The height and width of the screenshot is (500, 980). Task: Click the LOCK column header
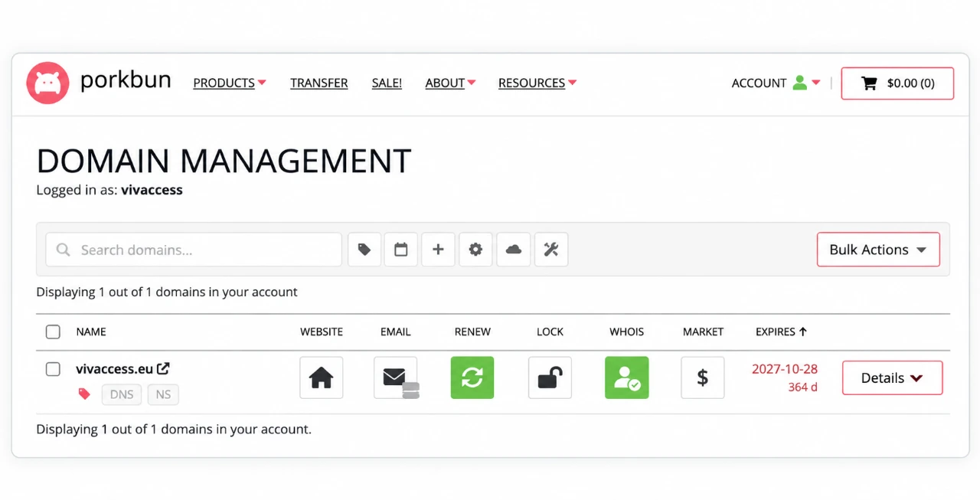(550, 332)
